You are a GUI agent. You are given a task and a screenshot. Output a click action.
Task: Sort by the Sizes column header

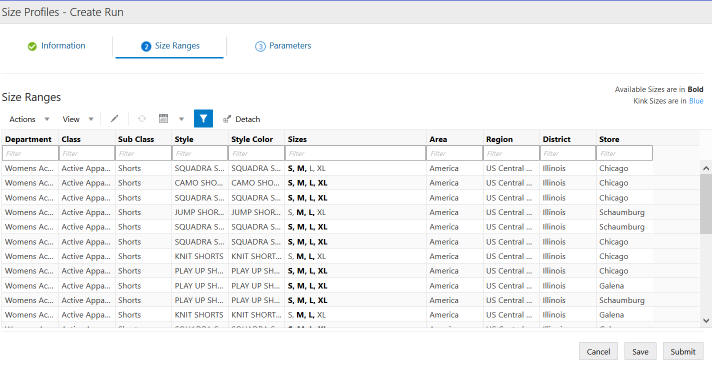[x=297, y=139]
